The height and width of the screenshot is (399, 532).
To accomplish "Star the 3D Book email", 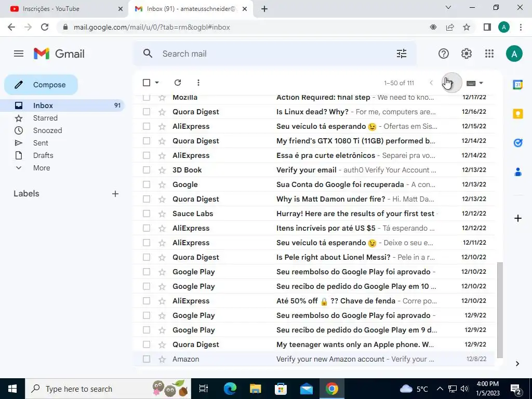I will (x=162, y=170).
